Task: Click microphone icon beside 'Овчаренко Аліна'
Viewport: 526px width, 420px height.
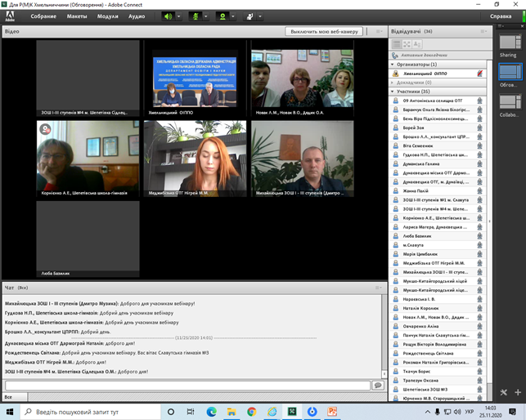Action: point(479,326)
